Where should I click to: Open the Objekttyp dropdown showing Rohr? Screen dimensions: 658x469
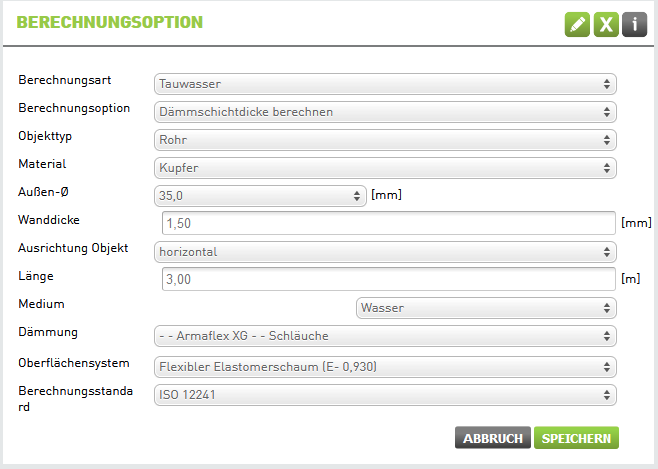[385, 140]
